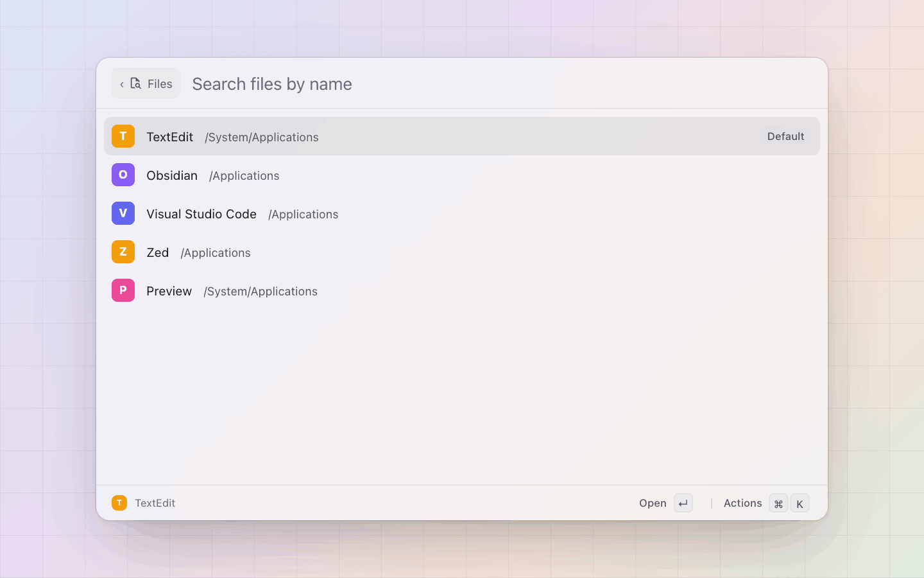The width and height of the screenshot is (924, 578).
Task: Click the orange TextEdit icon in the list
Action: click(x=123, y=136)
